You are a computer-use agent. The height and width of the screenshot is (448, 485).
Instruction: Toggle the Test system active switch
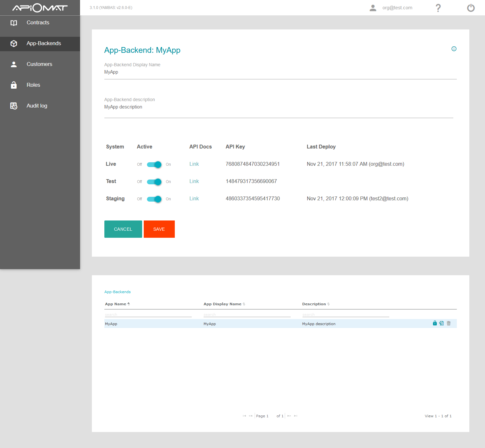154,182
